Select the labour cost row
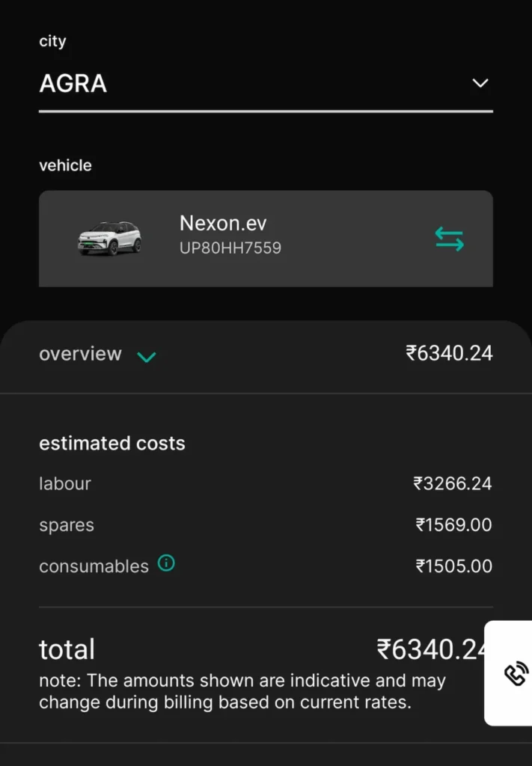The height and width of the screenshot is (766, 532). 266,483
